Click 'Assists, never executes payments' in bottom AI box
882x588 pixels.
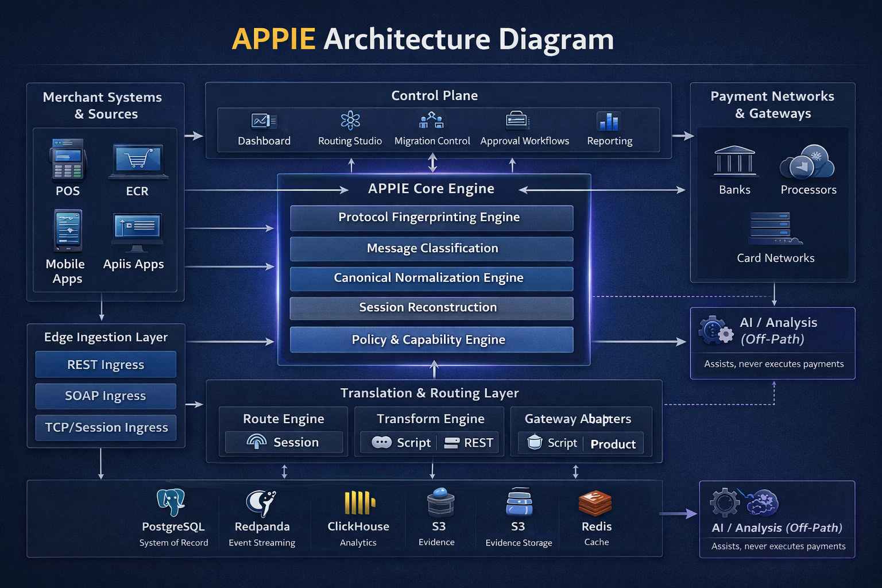[778, 546]
